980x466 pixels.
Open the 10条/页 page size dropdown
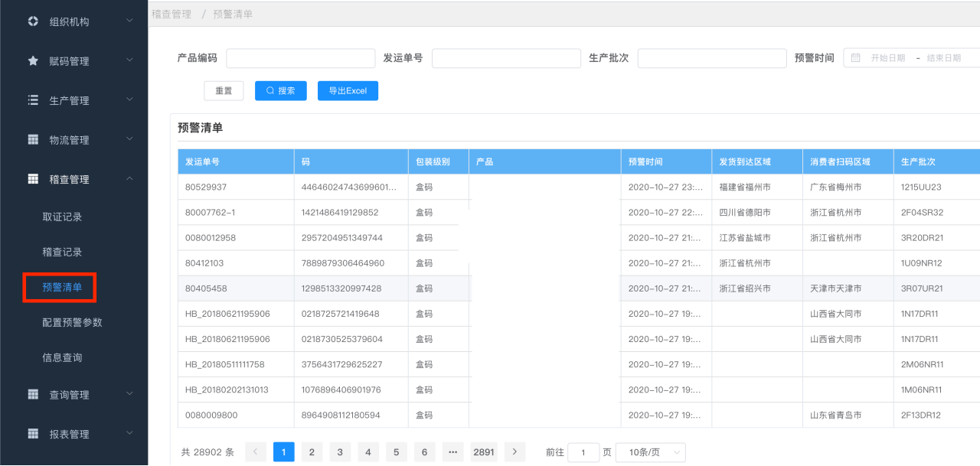click(x=650, y=452)
